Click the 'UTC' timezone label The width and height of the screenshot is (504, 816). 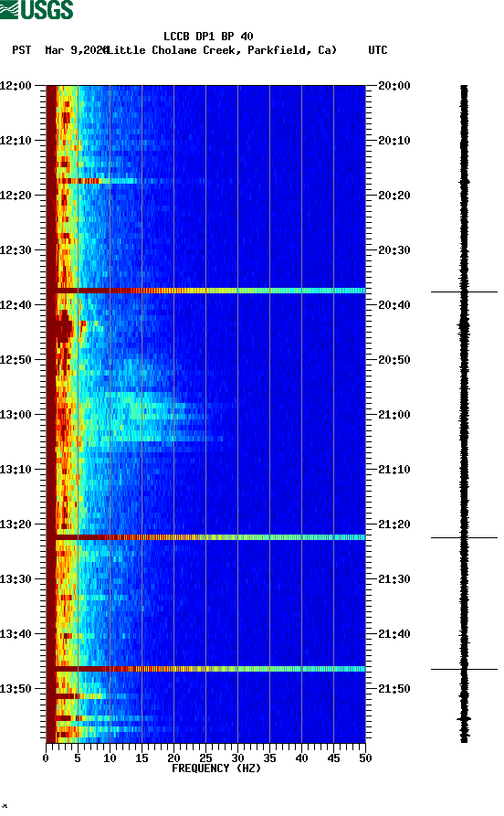click(378, 50)
